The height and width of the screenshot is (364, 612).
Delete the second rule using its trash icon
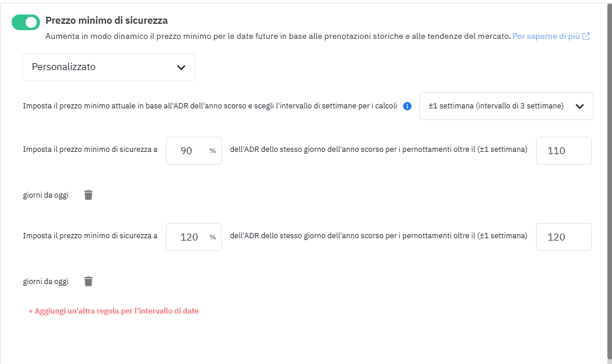click(88, 282)
